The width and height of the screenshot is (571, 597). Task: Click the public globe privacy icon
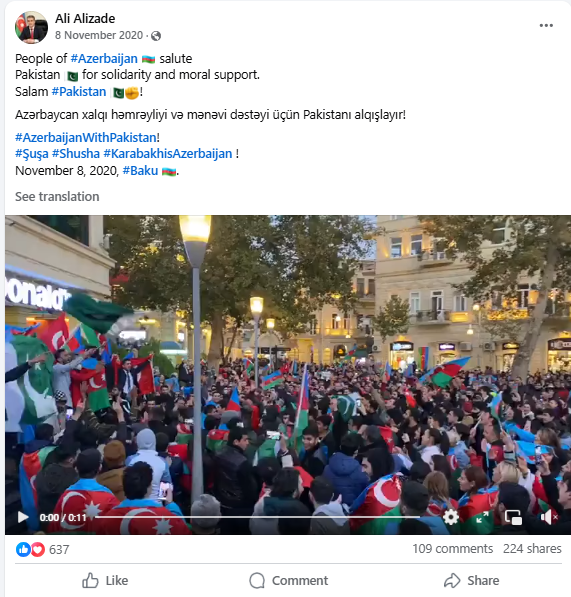[x=156, y=36]
